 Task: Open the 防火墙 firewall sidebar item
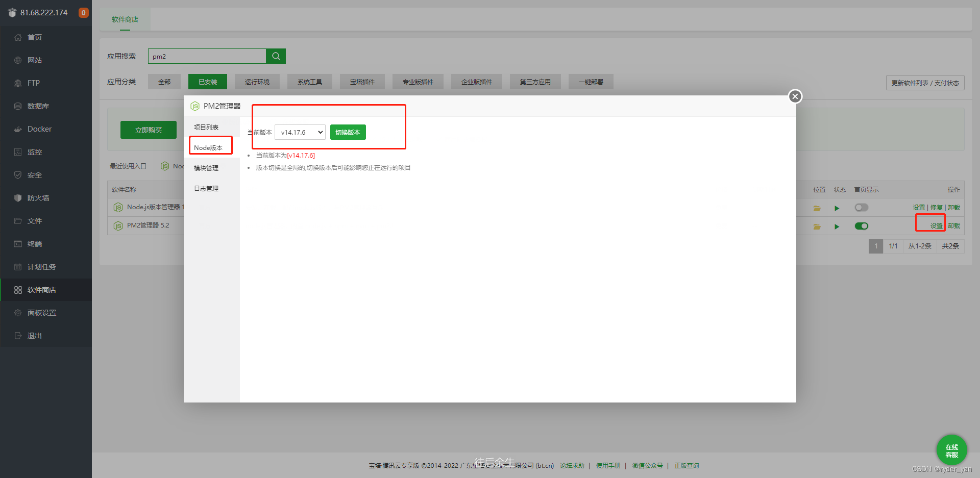pos(46,198)
